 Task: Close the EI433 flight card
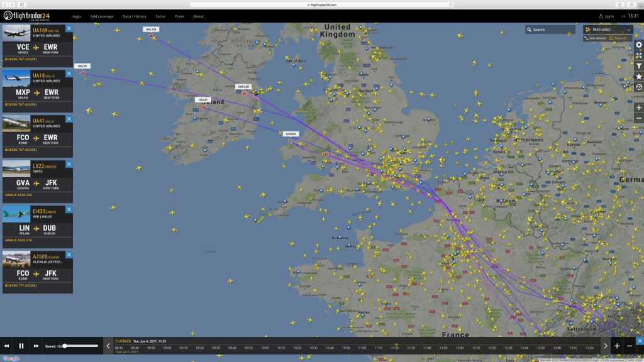69,209
